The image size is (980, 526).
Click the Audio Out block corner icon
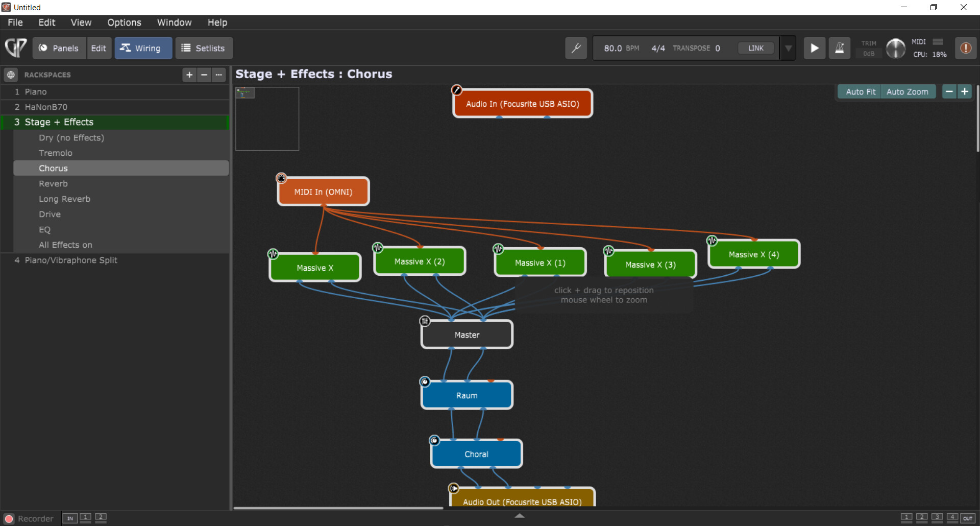(453, 488)
